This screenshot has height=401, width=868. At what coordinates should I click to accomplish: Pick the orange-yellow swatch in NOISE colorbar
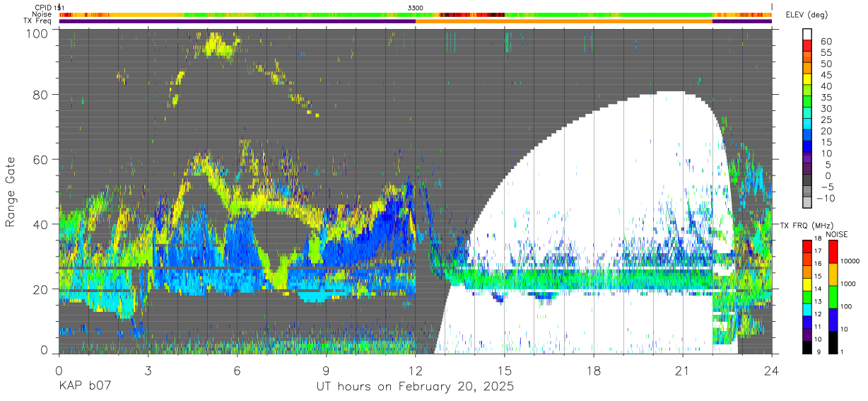[833, 274]
